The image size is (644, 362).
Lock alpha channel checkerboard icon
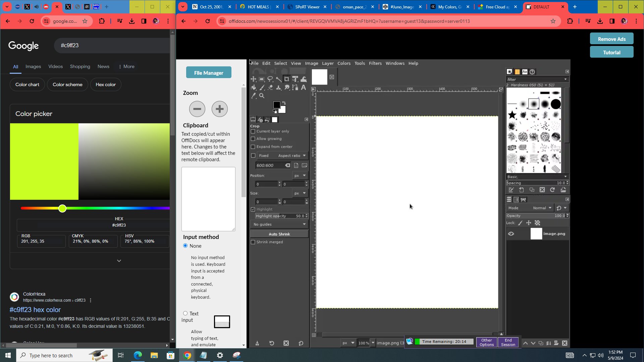click(537, 223)
